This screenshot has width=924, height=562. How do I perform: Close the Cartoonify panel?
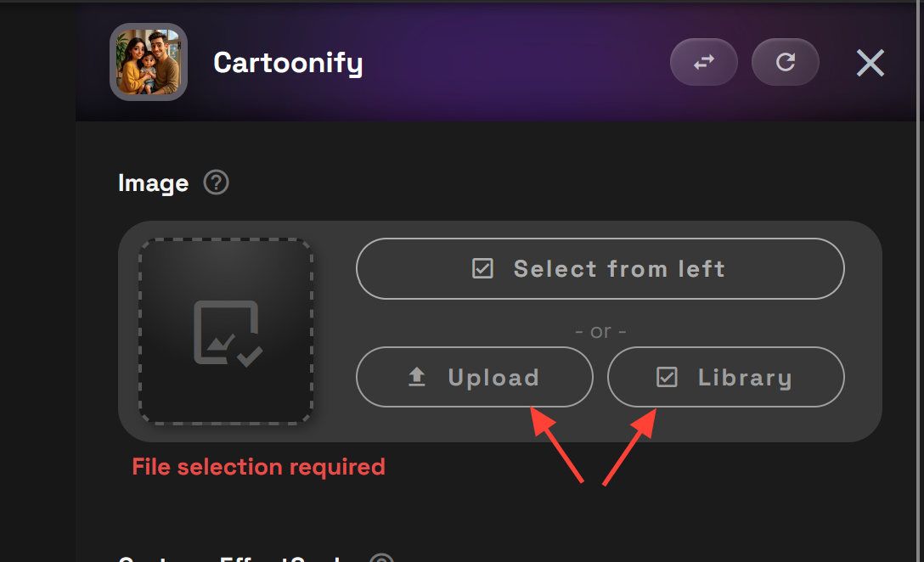pos(870,63)
